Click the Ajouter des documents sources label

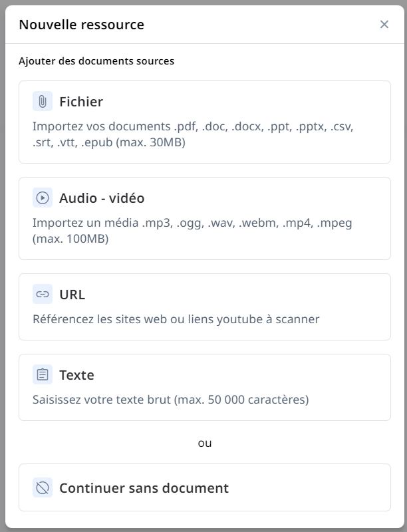(x=96, y=61)
